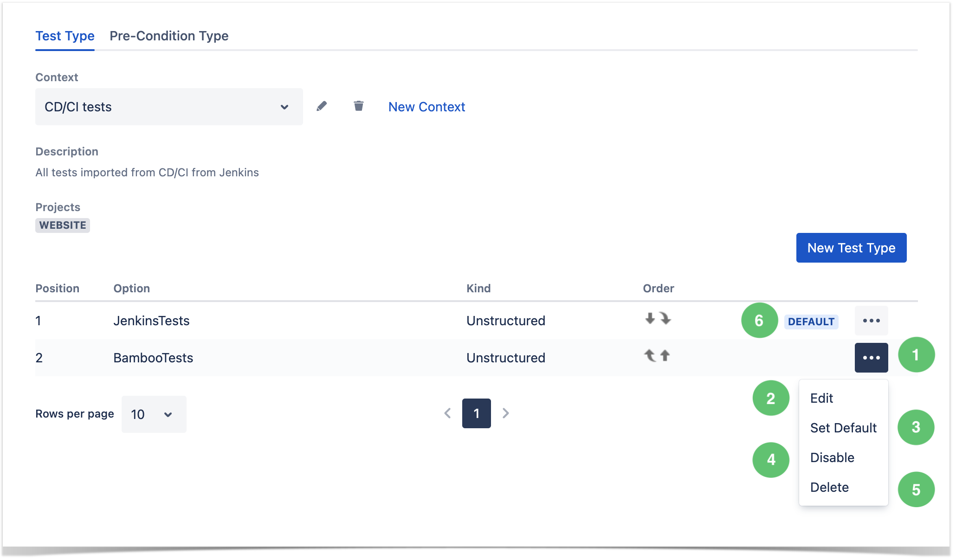Viewport: 956px width, 560px height.
Task: Click the three-dot menu for JenkinsTests
Action: click(x=872, y=321)
